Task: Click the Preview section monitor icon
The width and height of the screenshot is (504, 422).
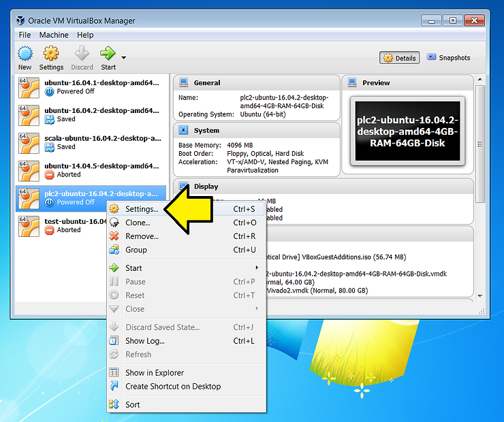Action: coord(352,82)
